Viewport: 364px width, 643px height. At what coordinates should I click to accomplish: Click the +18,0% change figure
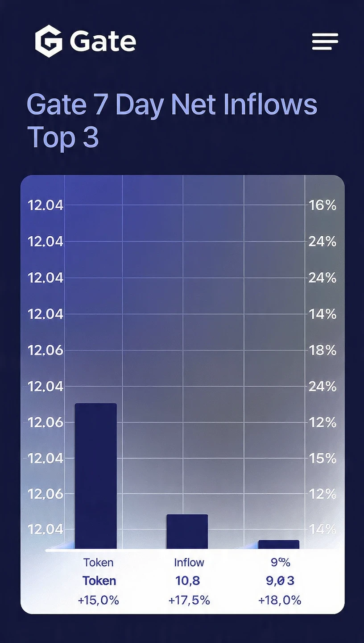coord(280,600)
